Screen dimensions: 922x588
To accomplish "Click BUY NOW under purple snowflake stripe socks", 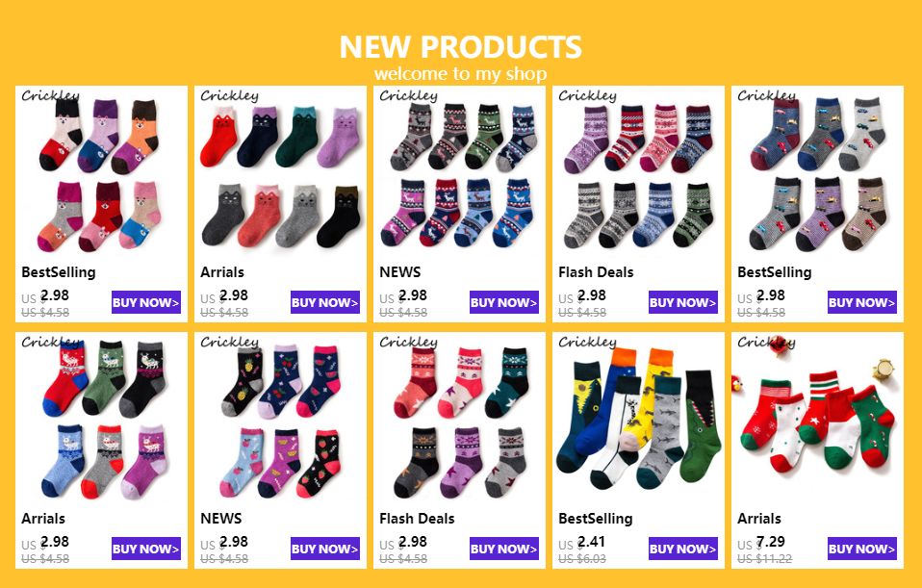I will click(683, 302).
